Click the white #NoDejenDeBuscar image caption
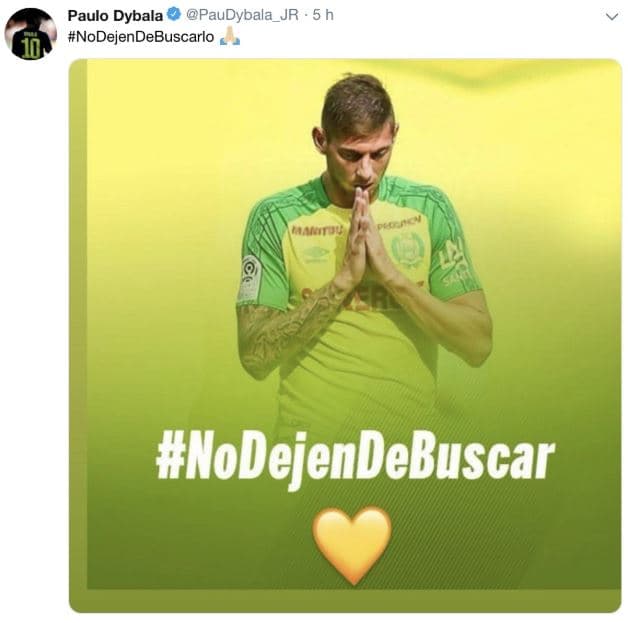The height and width of the screenshot is (623, 628). point(355,457)
